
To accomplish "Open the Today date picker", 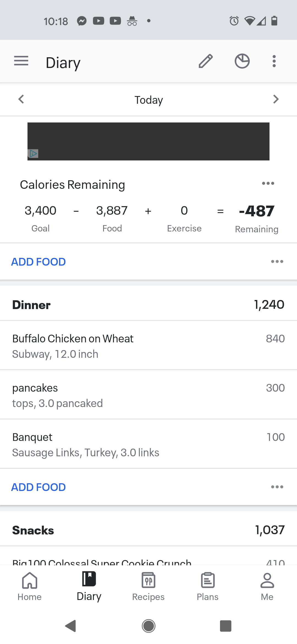I will pos(148,100).
